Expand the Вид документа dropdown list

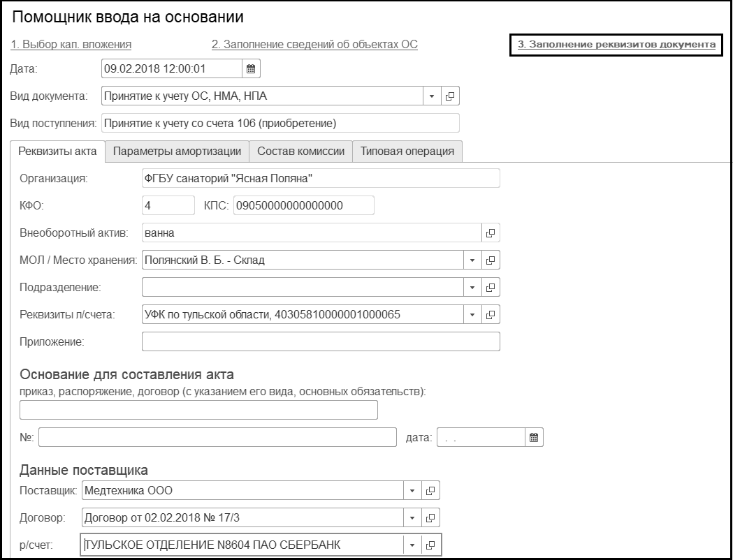[x=432, y=96]
